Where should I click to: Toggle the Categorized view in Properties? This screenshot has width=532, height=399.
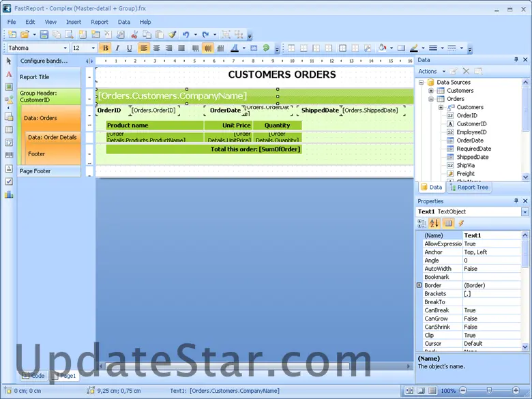[422, 223]
